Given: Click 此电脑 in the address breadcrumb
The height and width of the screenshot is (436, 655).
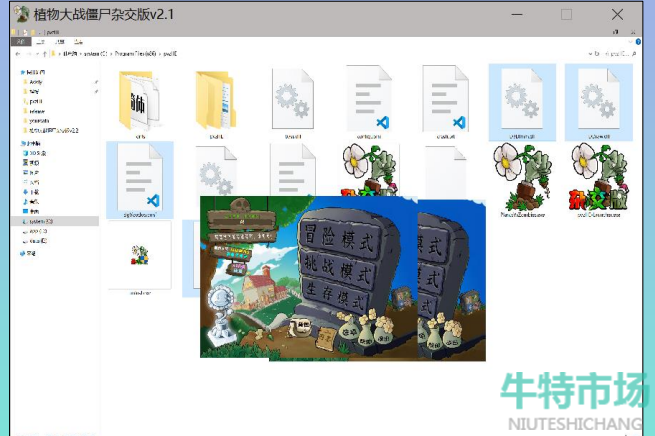Looking at the screenshot, I should [x=70, y=54].
